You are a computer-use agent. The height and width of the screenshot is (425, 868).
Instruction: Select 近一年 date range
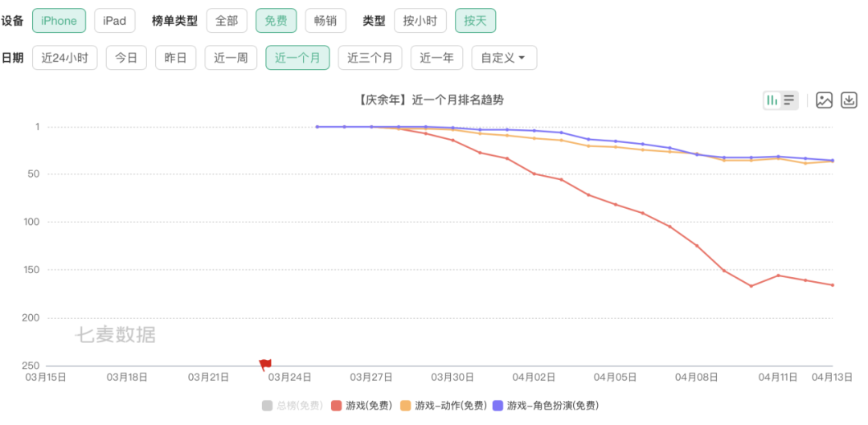pyautogui.click(x=436, y=58)
